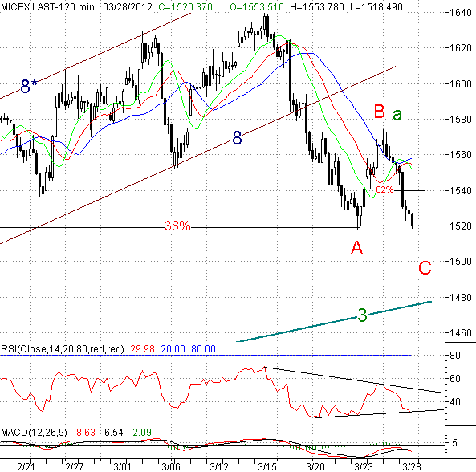This screenshot has width=476, height=472.
Task: Click the closing price C=1520.370
Action: click(x=185, y=6)
